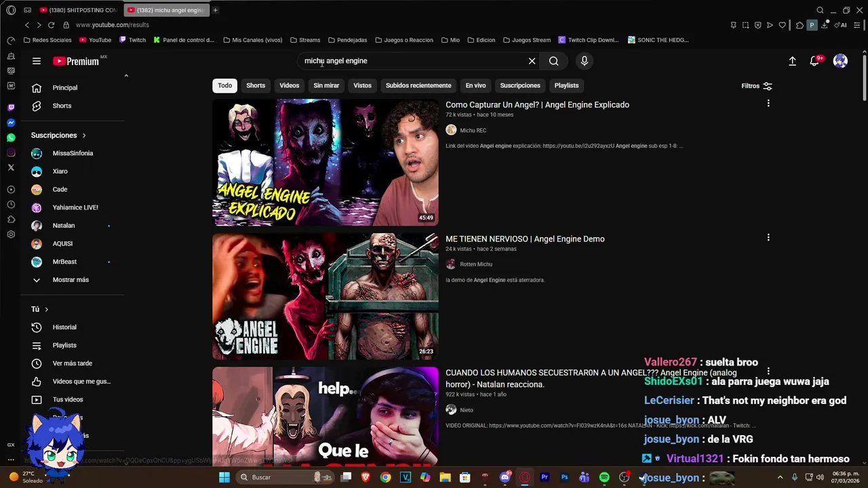Open the Opera sidebar history clock
Image resolution: width=868 pixels, height=488 pixels.
(x=11, y=205)
